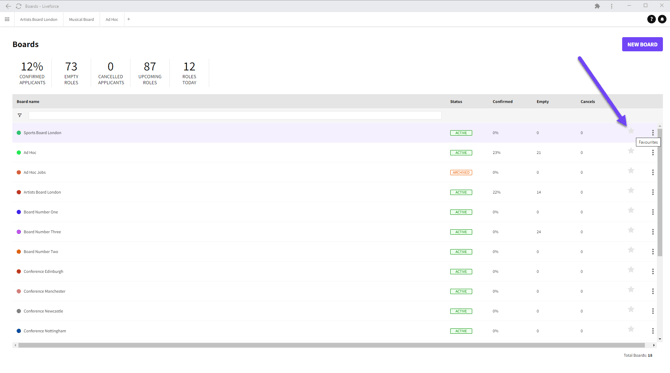Open the Sports Board London board
This screenshot has height=373, width=670.
(x=42, y=133)
